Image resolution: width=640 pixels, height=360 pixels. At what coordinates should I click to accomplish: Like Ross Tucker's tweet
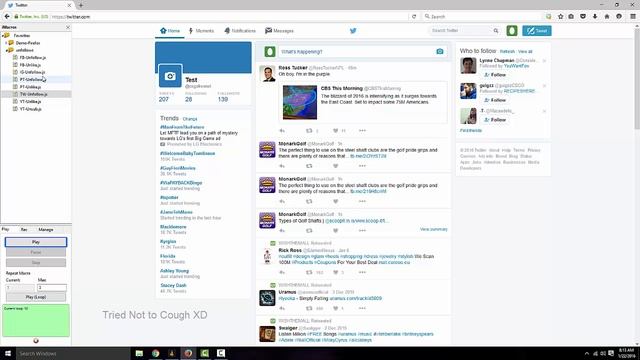[336, 131]
